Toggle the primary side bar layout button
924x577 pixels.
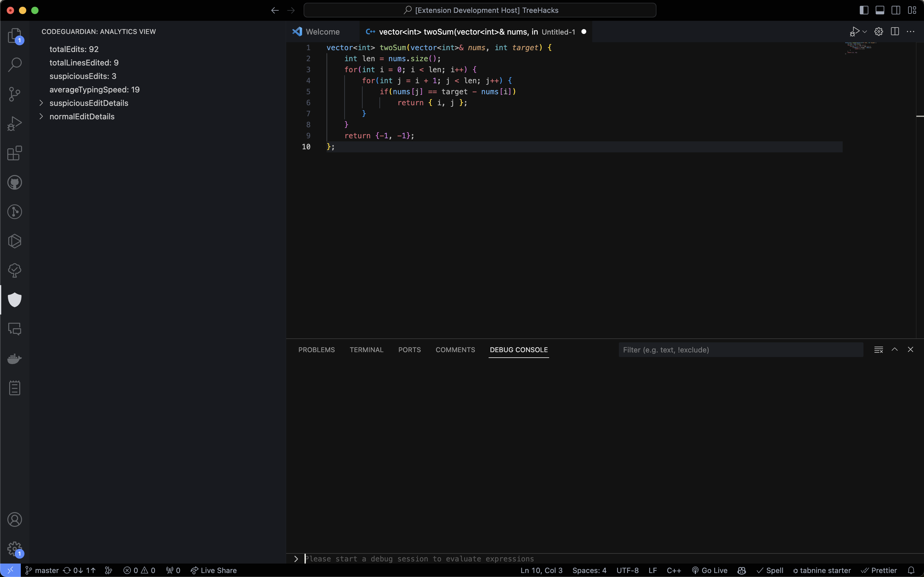(864, 10)
